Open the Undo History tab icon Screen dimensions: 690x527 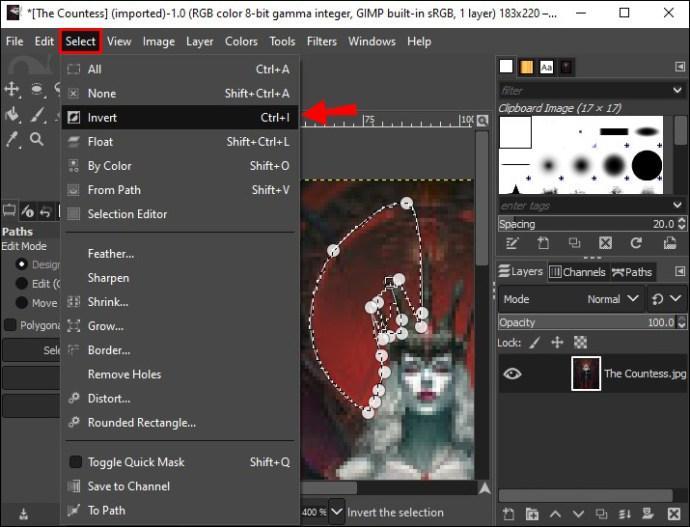(x=45, y=212)
